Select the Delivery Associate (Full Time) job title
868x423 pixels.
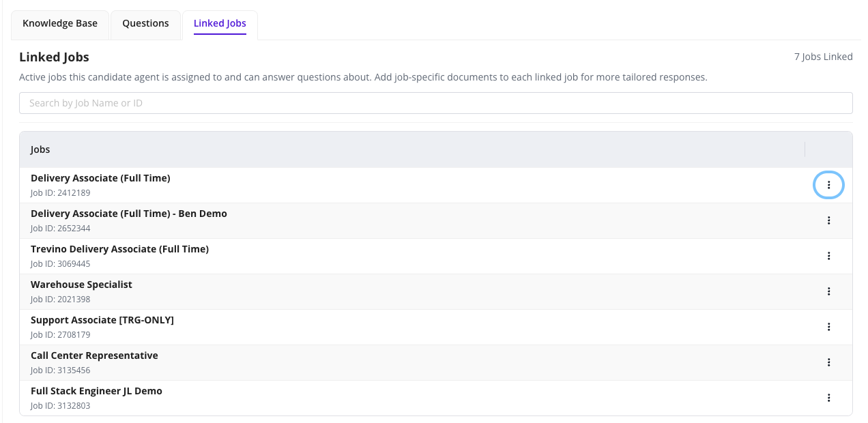[x=100, y=178]
